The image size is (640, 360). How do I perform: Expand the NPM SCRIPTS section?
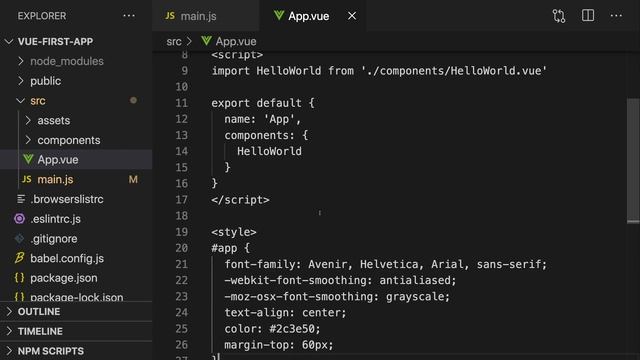tap(76, 351)
